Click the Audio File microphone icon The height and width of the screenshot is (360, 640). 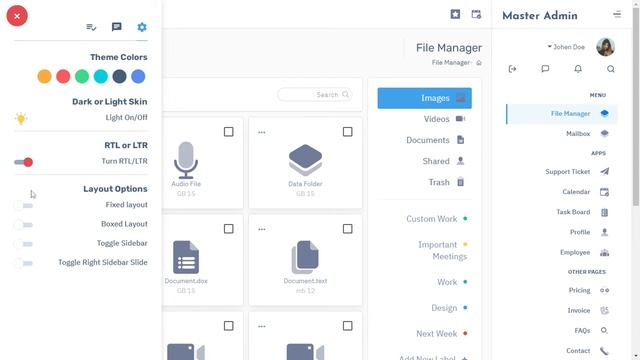(x=186, y=160)
